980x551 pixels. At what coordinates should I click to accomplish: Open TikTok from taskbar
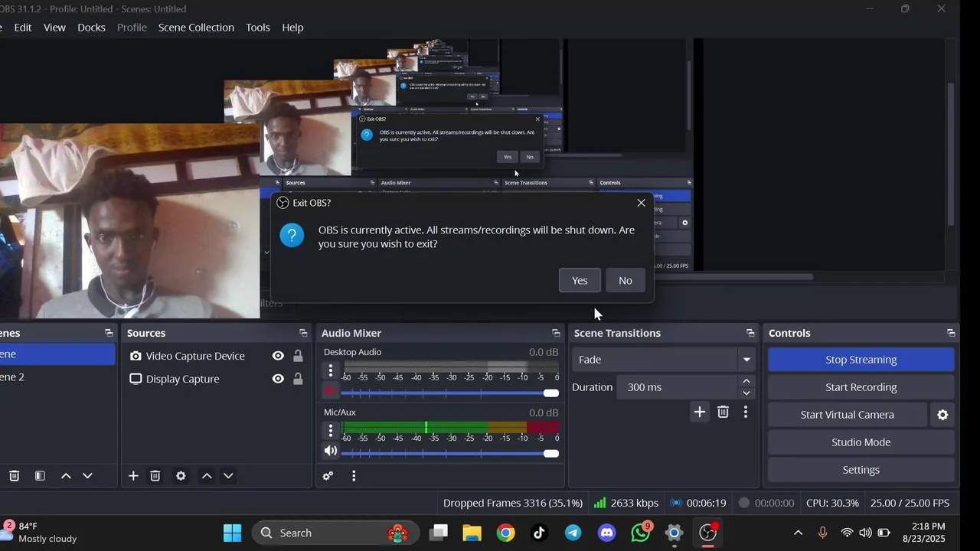pos(539,533)
